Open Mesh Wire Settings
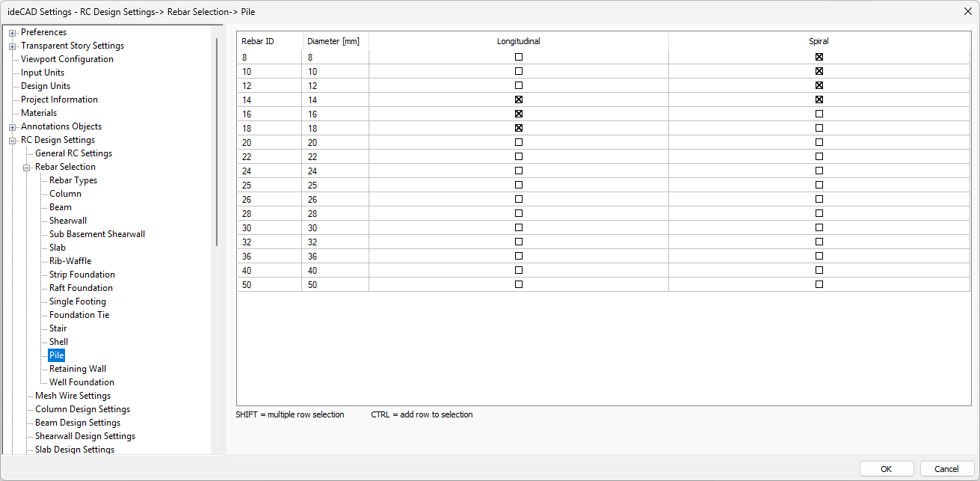 tap(73, 396)
